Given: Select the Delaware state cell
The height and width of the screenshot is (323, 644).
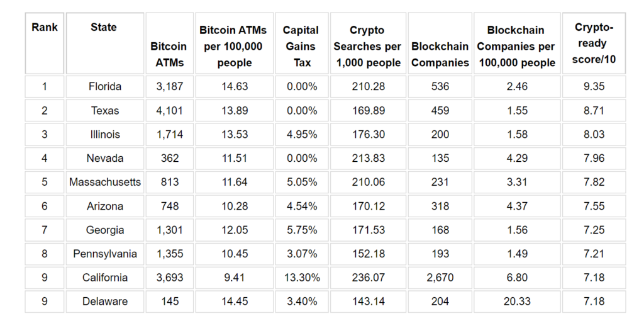Looking at the screenshot, I should 105,301.
